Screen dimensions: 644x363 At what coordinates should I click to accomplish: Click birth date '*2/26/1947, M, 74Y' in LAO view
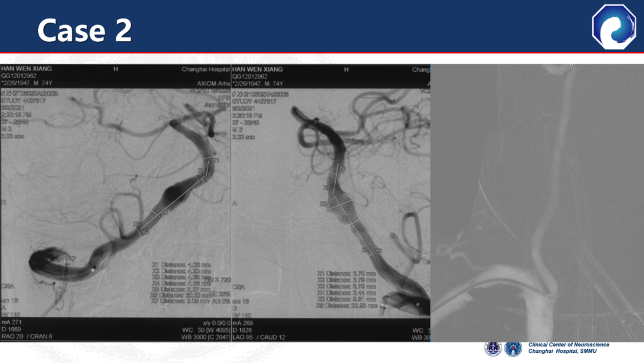pos(258,84)
